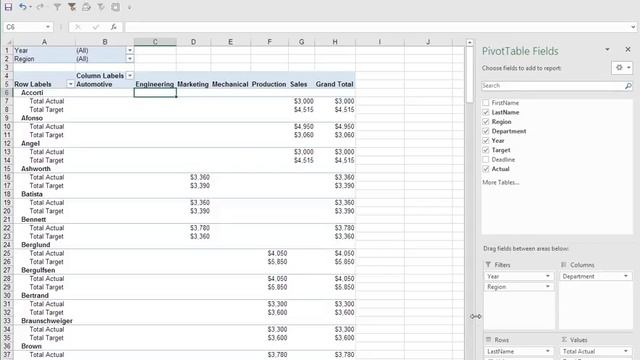Open Department field dropdown in Columns area

coord(626,276)
